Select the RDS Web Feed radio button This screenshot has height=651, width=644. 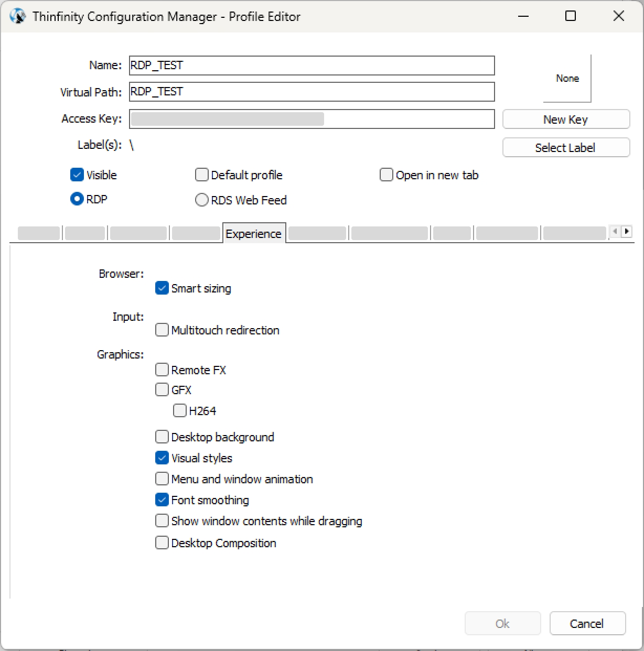[x=202, y=200]
